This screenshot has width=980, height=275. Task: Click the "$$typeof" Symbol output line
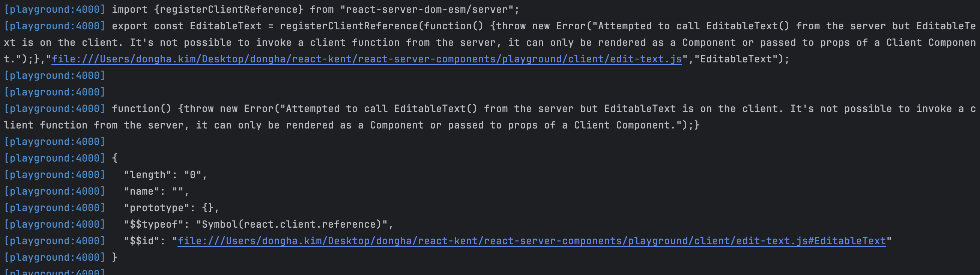pyautogui.click(x=198, y=224)
